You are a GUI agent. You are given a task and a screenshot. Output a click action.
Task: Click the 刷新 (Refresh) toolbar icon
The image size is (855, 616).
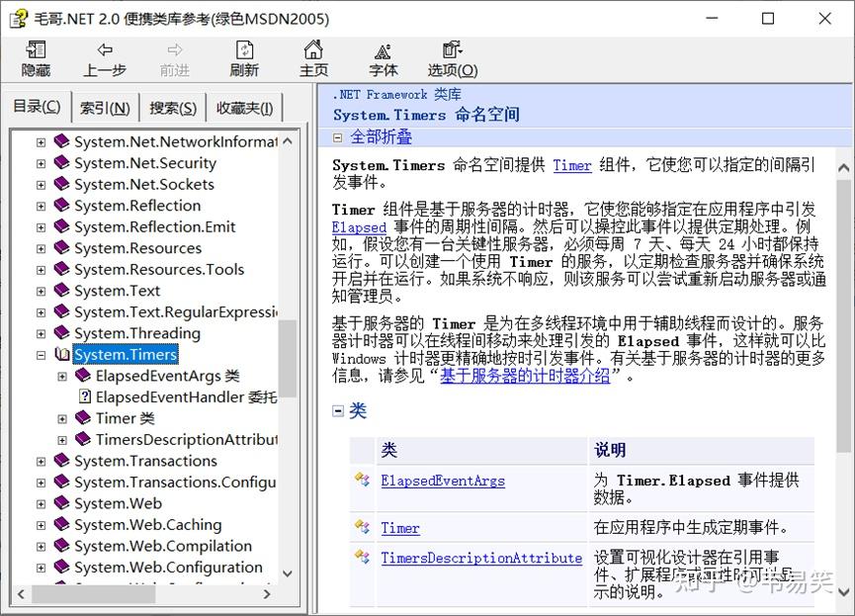(x=244, y=57)
